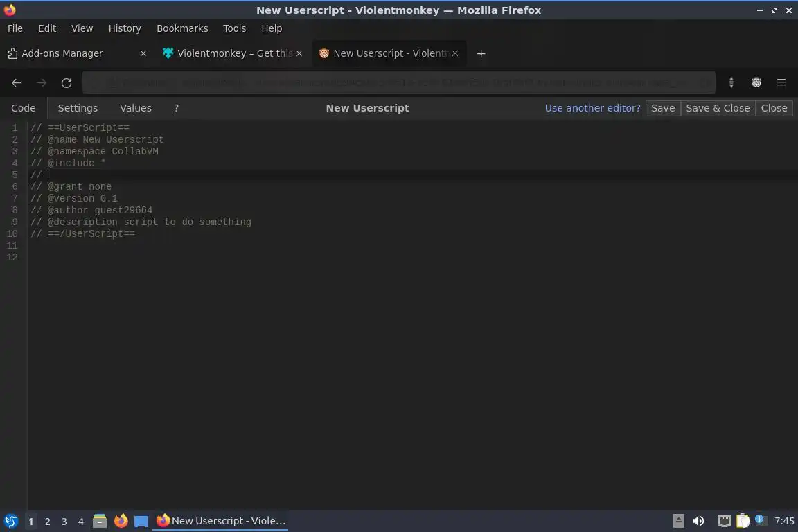Image resolution: width=798 pixels, height=532 pixels.
Task: Open the clipboard manager tray icon
Action: (743, 521)
